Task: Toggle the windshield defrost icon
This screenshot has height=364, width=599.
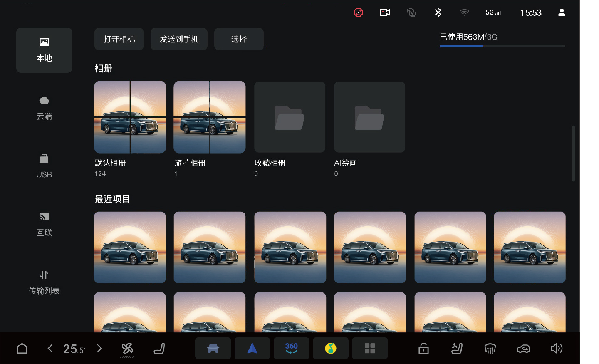Action: 490,349
